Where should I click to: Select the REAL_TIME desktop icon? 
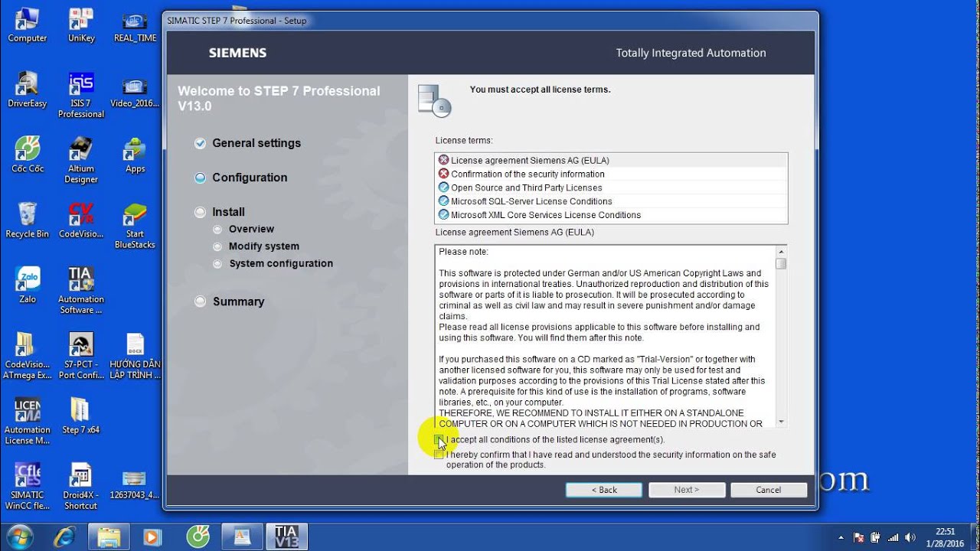[135, 25]
